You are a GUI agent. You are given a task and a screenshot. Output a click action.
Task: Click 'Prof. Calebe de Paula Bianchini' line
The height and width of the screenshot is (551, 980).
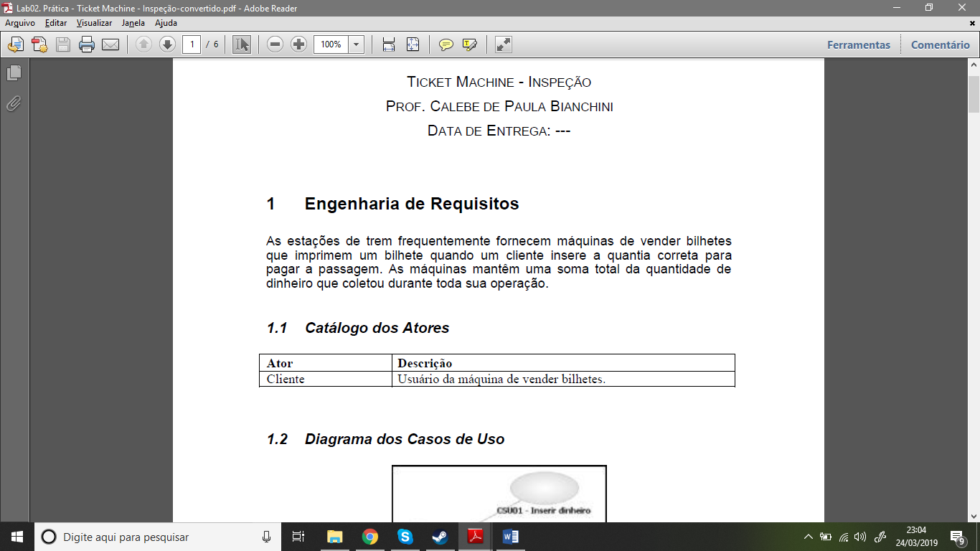499,106
